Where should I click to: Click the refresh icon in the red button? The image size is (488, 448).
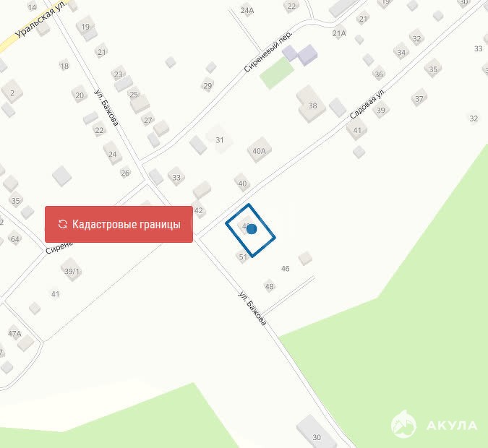click(x=63, y=224)
